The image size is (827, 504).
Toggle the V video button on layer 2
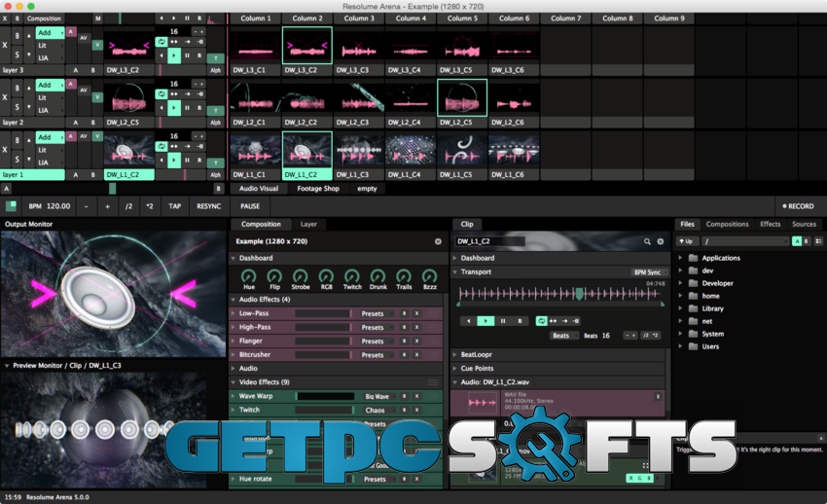(97, 97)
